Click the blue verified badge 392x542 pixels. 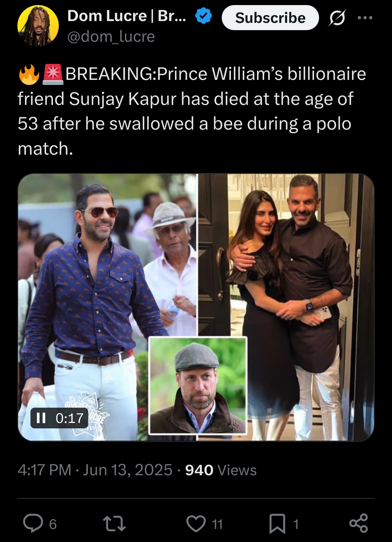coord(204,16)
